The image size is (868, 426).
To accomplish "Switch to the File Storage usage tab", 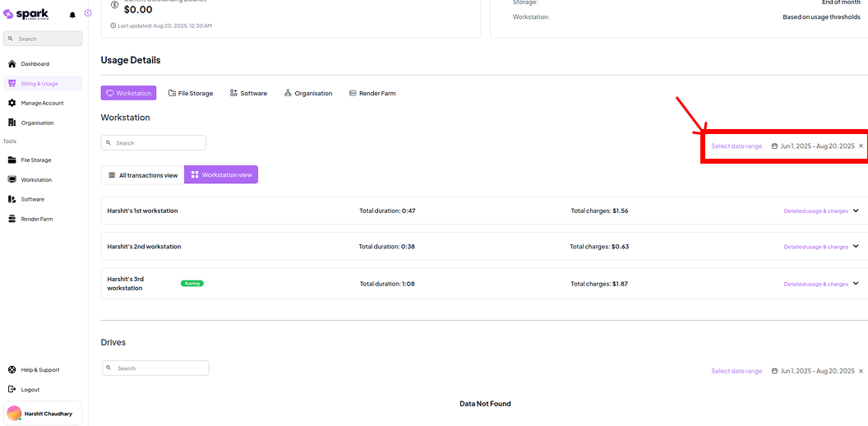I will pos(190,94).
